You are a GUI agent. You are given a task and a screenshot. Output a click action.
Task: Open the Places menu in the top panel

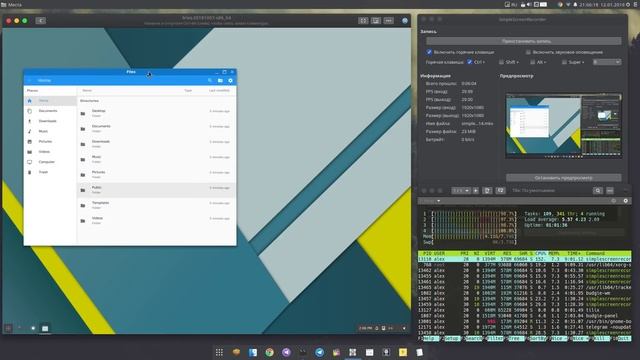[12, 4]
